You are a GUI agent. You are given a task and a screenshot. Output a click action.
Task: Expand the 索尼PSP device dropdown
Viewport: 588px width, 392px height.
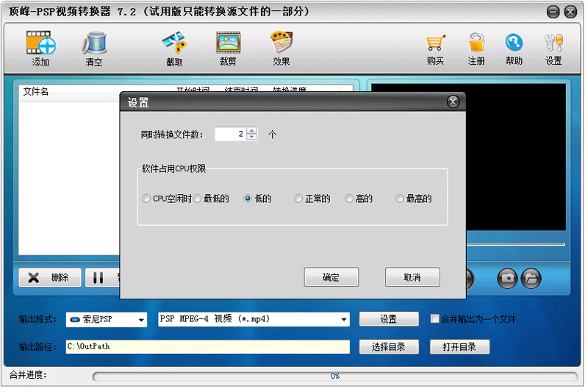[141, 320]
